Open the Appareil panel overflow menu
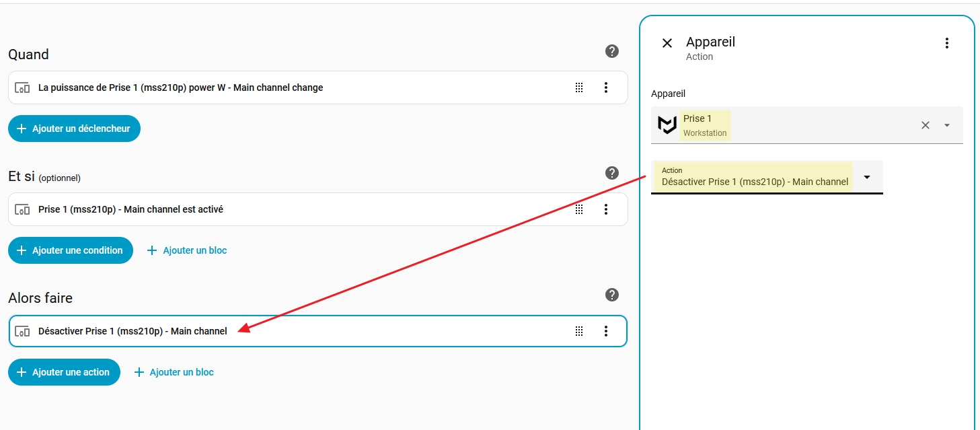Image resolution: width=980 pixels, height=430 pixels. click(946, 43)
